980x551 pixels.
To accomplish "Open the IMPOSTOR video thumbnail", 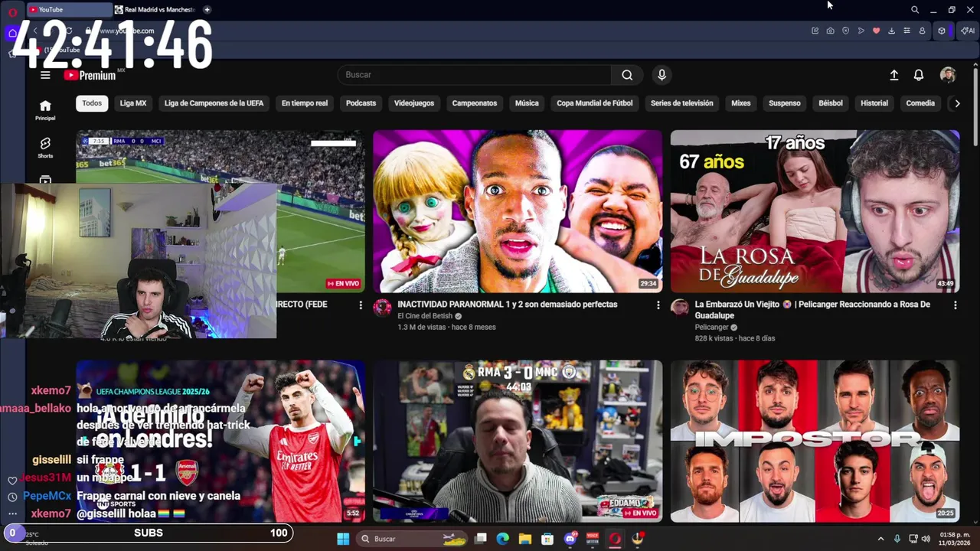I will click(x=815, y=442).
